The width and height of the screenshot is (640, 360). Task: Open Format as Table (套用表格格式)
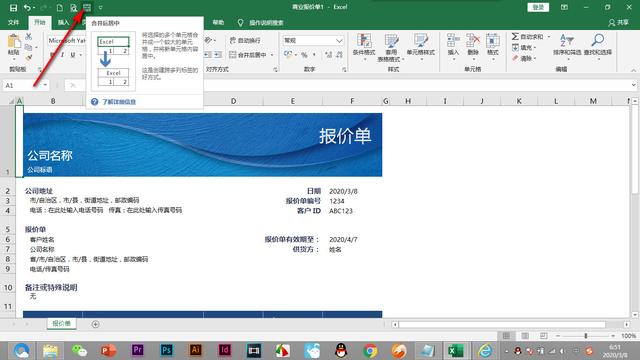(391, 48)
